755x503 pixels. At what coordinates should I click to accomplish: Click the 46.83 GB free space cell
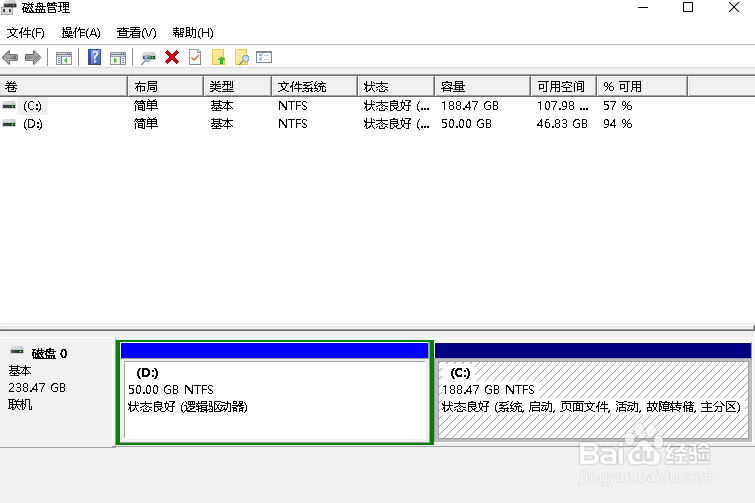point(562,124)
